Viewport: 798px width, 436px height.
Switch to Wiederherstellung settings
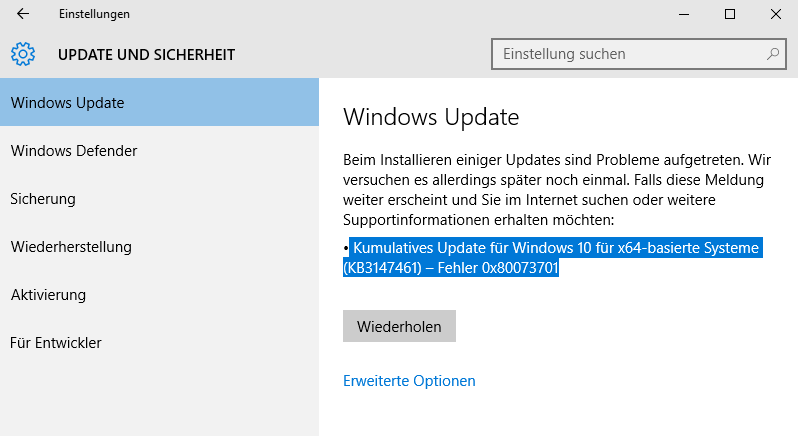[159, 247]
